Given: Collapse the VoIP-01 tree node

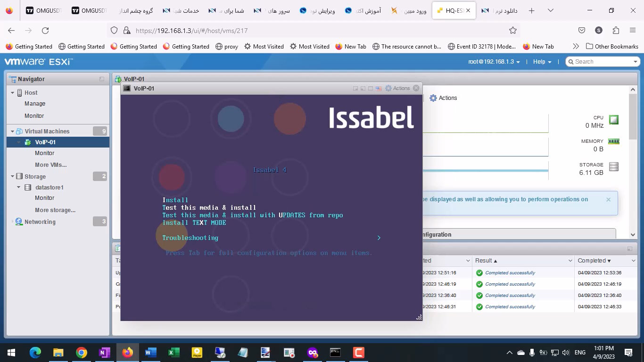Looking at the screenshot, I should (19, 142).
